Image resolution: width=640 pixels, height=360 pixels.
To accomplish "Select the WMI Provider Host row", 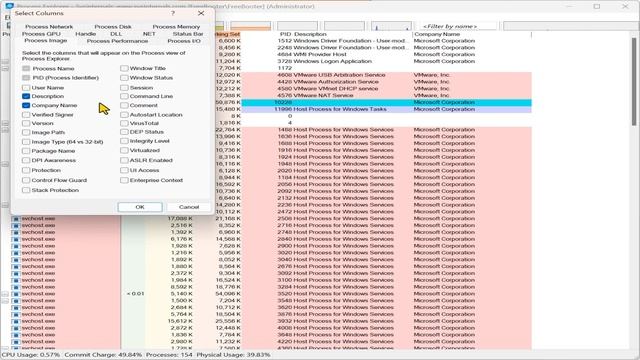I will (387, 54).
